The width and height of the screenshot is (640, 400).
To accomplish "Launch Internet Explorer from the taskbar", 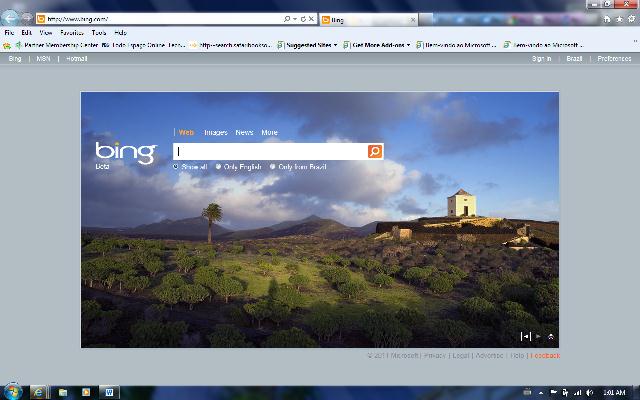I will pyautogui.click(x=38, y=391).
